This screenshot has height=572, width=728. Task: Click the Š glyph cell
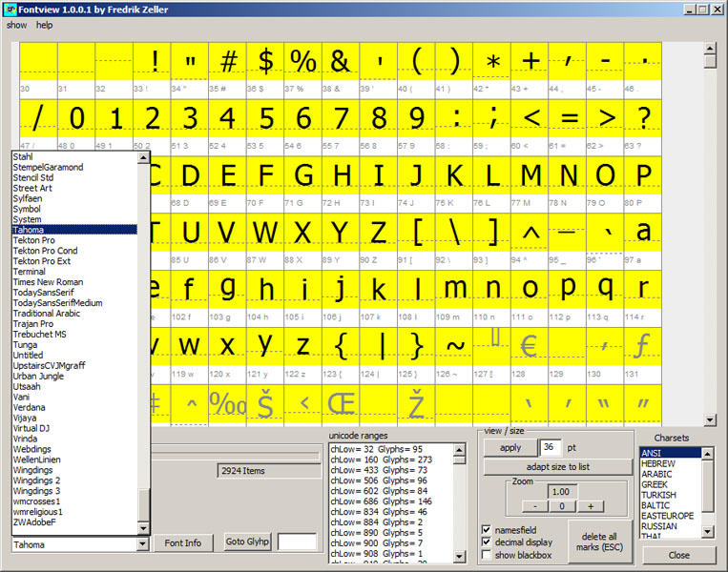(265, 403)
